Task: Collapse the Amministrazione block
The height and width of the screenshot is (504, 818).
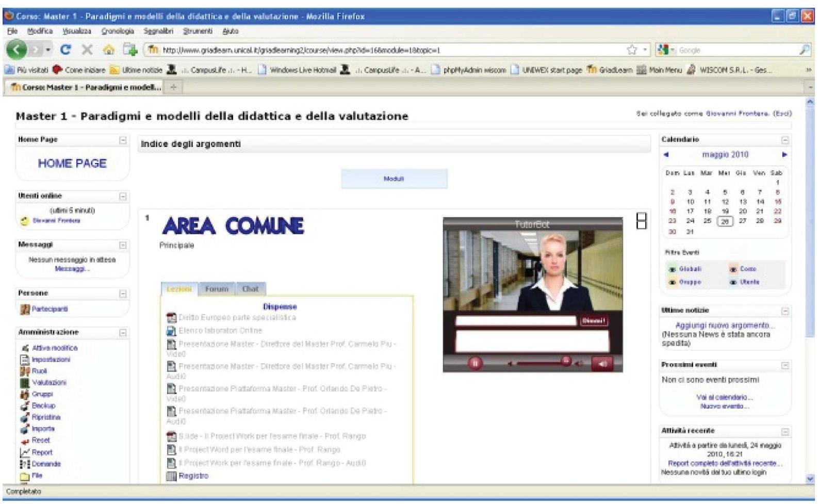Action: (x=123, y=333)
